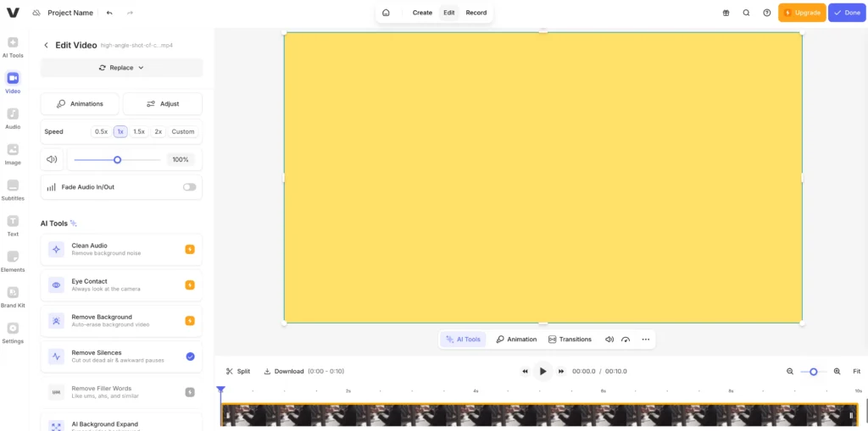Open the Subtitles panel in sidebar
This screenshot has height=431, width=868.
[x=13, y=190]
